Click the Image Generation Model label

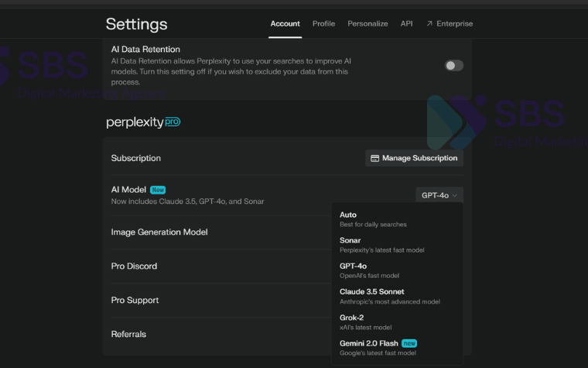159,232
